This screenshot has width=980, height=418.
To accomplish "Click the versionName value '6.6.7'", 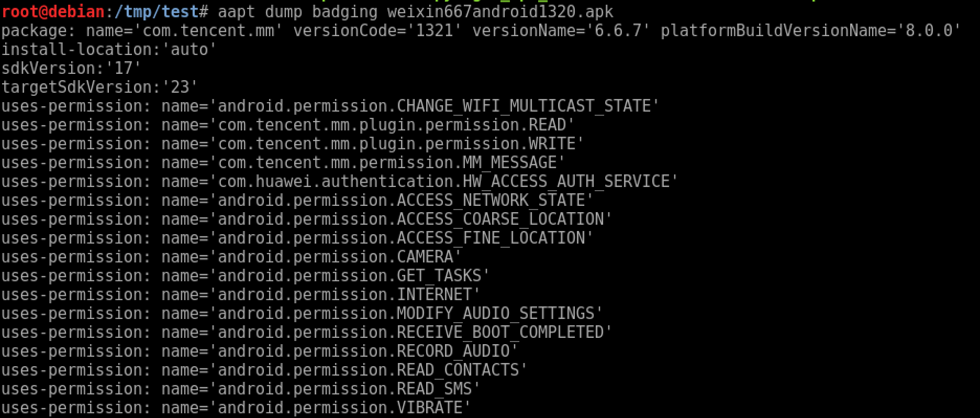I will [618, 30].
